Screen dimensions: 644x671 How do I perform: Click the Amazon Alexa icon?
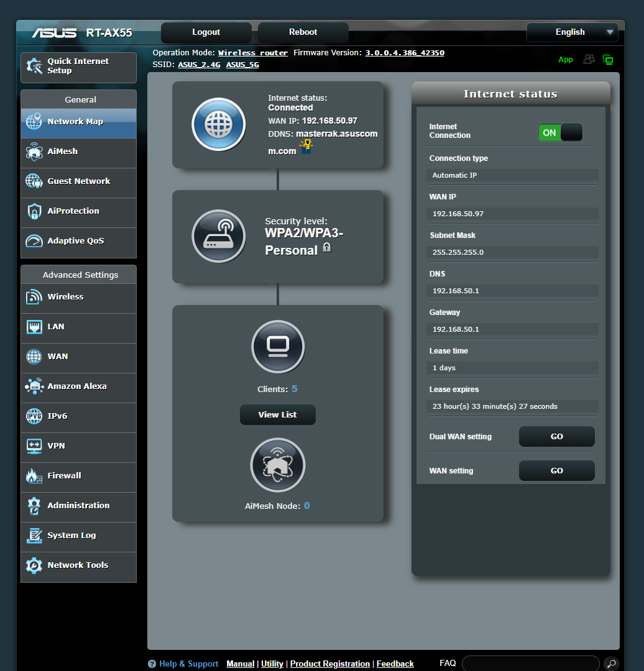[34, 386]
